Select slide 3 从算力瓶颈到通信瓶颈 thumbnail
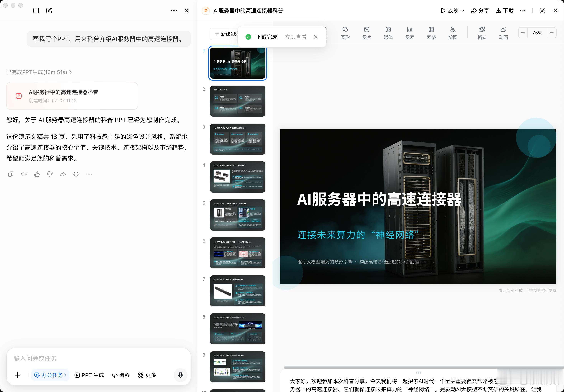Image resolution: width=564 pixels, height=392 pixels. click(237, 139)
